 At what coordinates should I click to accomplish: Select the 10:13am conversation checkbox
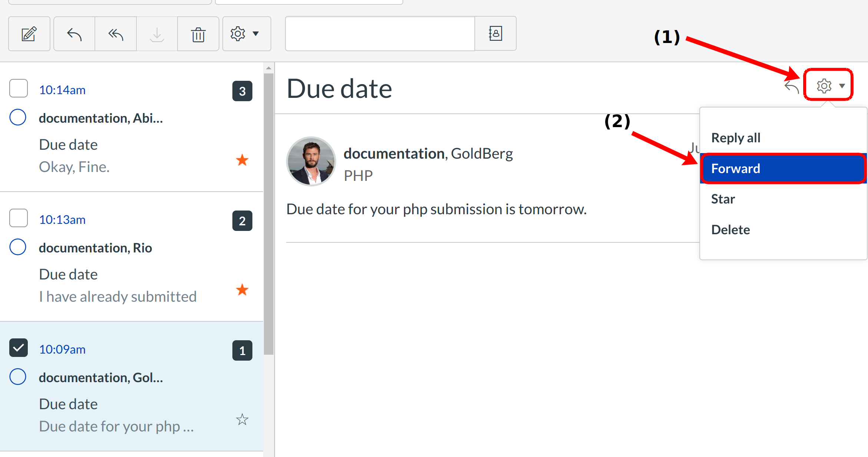point(19,218)
